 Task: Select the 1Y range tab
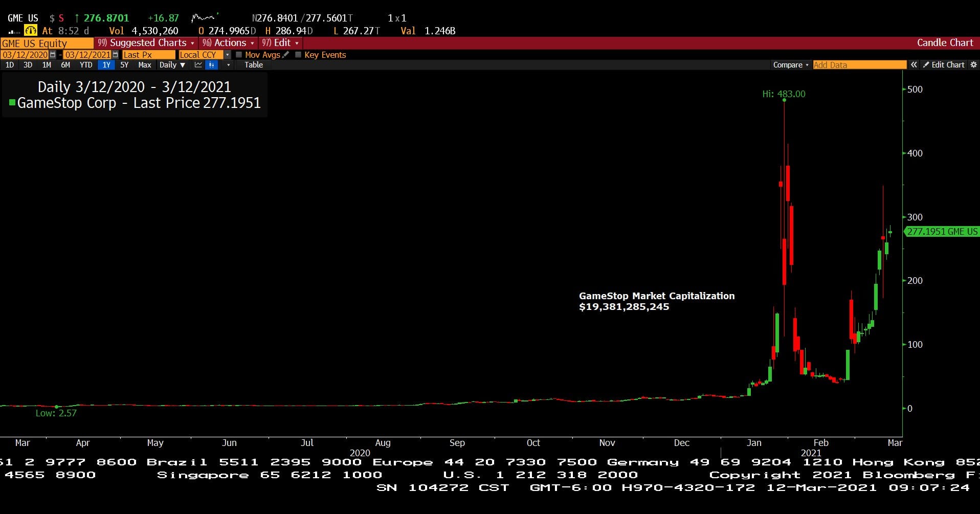(106, 65)
